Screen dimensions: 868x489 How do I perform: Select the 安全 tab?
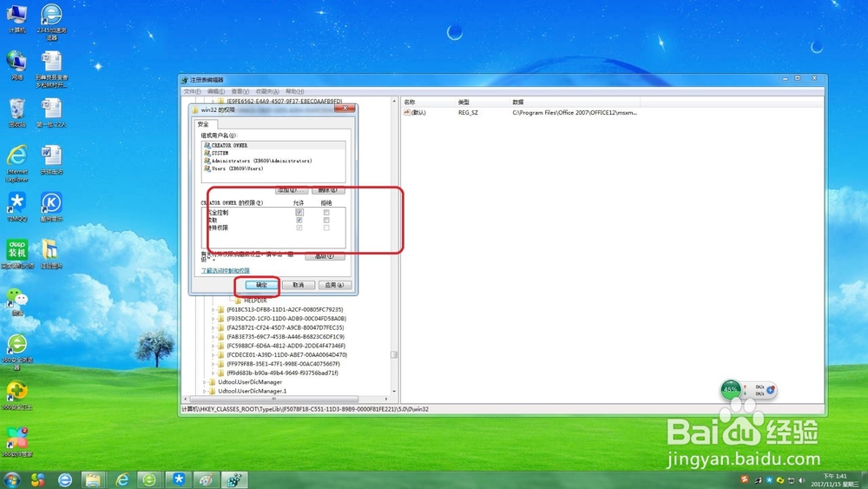[x=203, y=124]
